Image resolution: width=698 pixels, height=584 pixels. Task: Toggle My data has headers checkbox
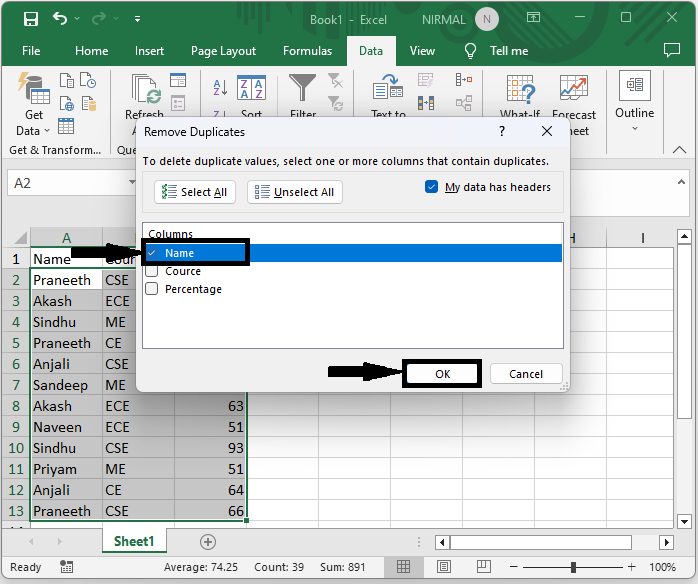pos(432,187)
